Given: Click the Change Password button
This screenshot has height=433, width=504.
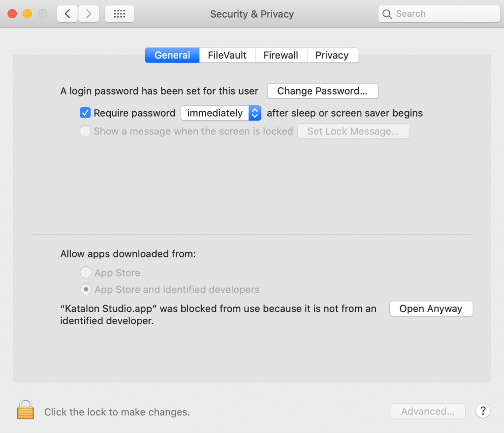Looking at the screenshot, I should coord(322,91).
